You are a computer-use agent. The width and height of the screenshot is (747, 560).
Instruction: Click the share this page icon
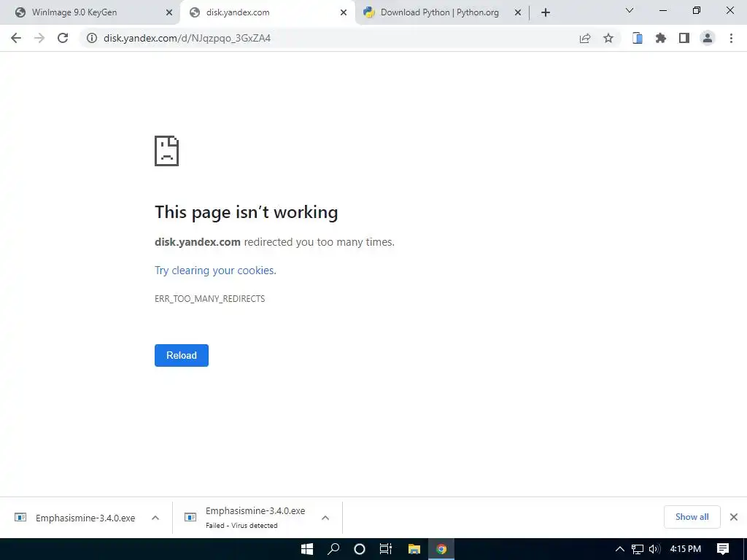585,38
